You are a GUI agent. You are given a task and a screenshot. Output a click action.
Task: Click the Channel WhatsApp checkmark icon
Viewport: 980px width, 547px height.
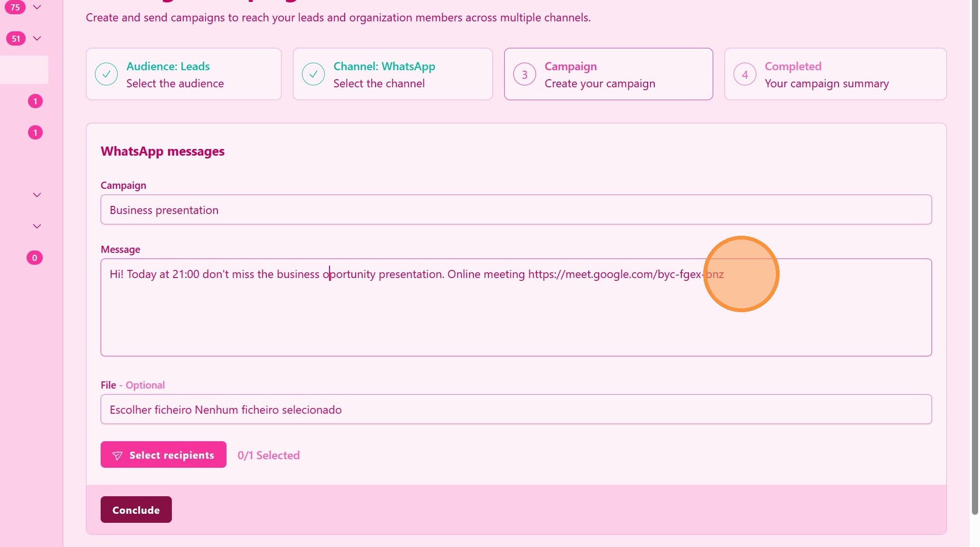tap(313, 74)
